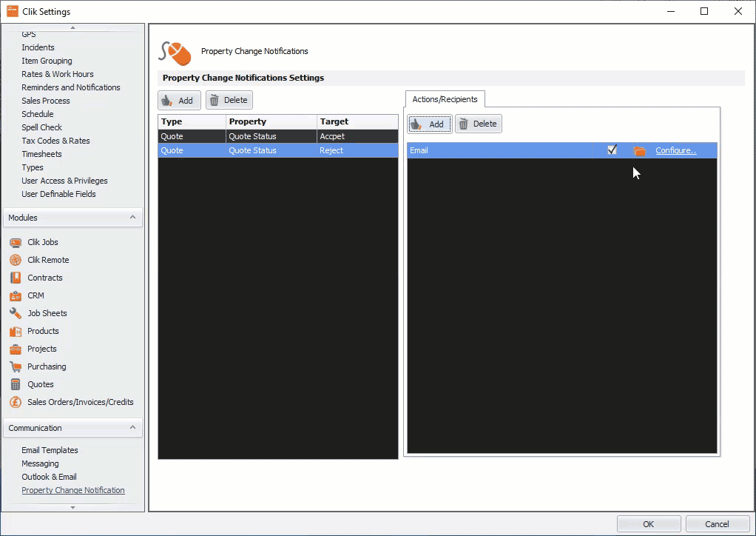Select the Quote Status Accpet row
Image resolution: width=756 pixels, height=536 pixels.
(278, 136)
